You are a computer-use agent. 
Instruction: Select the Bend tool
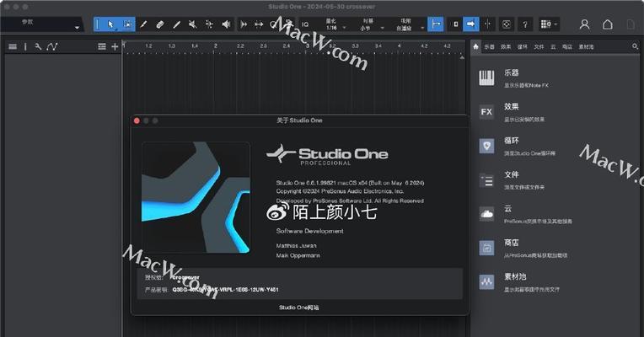click(x=209, y=24)
